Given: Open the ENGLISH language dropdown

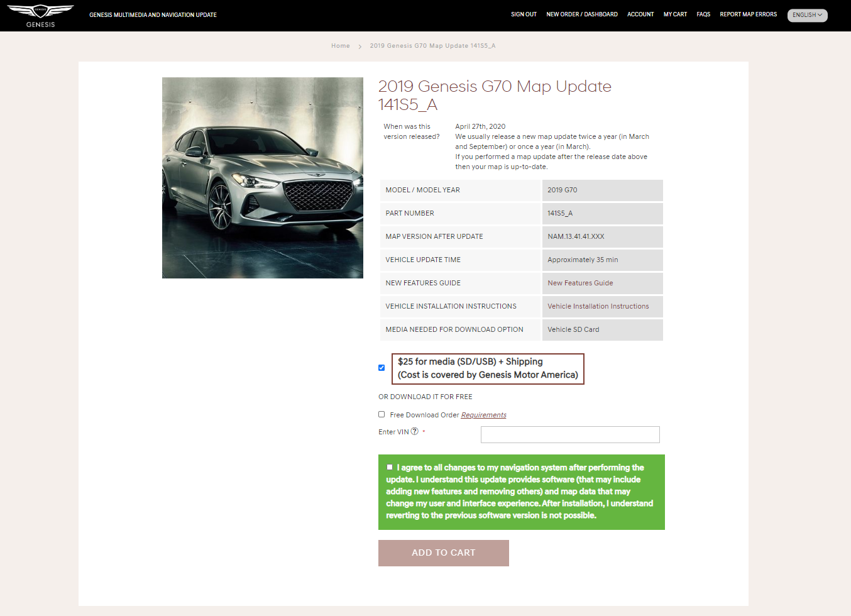Looking at the screenshot, I should (807, 15).
